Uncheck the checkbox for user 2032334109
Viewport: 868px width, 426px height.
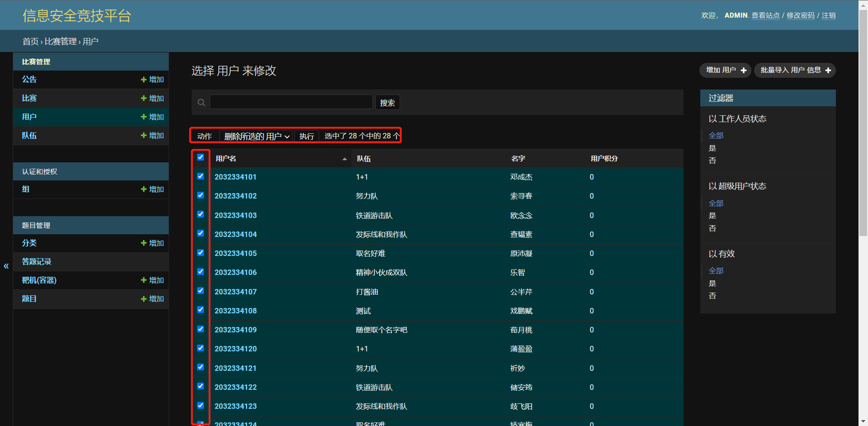click(201, 329)
